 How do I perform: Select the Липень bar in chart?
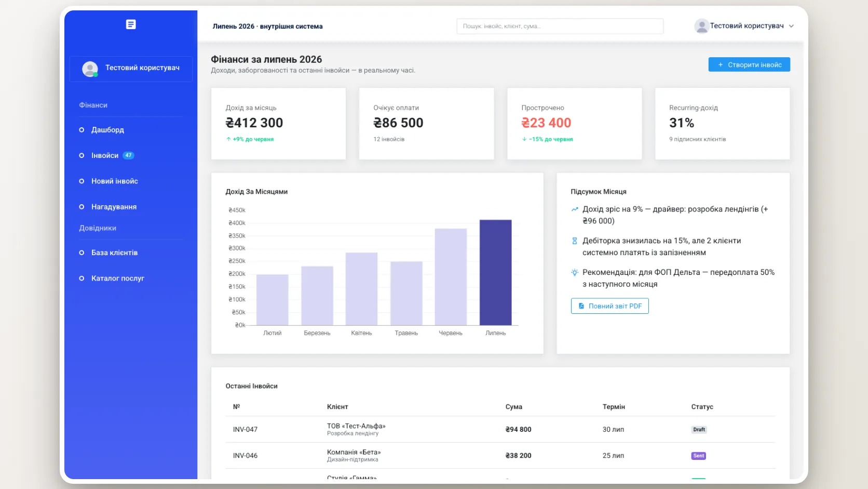coord(495,273)
